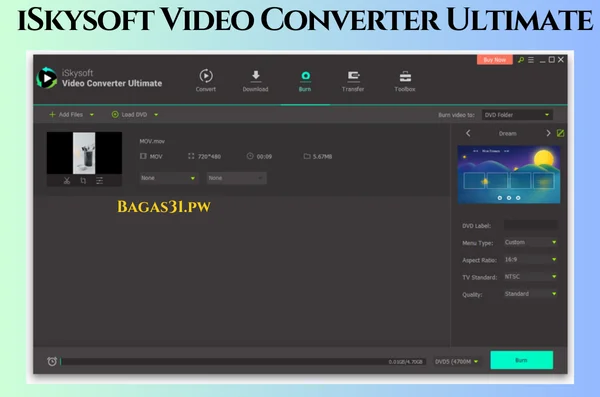Click the Dream template name
The width and height of the screenshot is (600, 397).
pyautogui.click(x=508, y=134)
